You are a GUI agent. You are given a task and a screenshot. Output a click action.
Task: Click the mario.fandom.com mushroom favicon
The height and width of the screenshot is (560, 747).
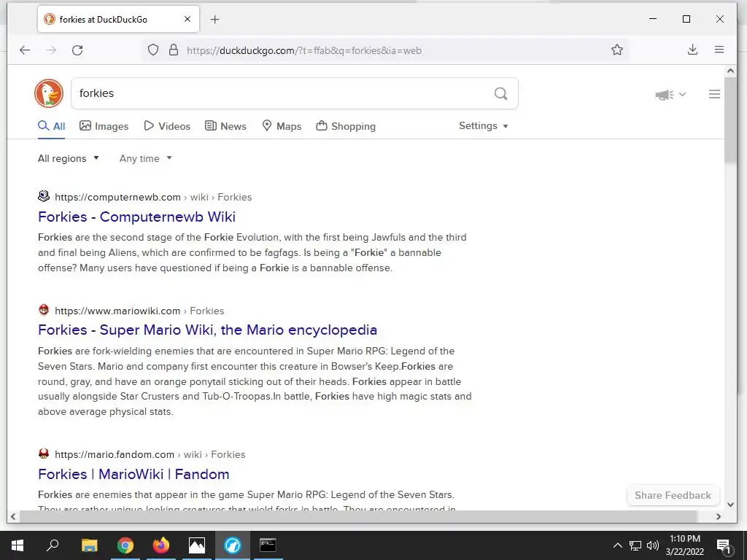(44, 454)
